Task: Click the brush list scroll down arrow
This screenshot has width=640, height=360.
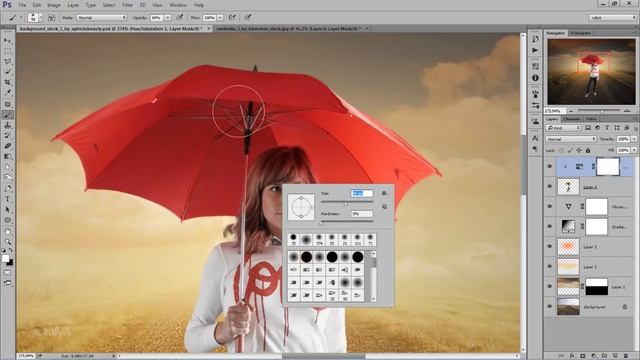Action: [373, 299]
